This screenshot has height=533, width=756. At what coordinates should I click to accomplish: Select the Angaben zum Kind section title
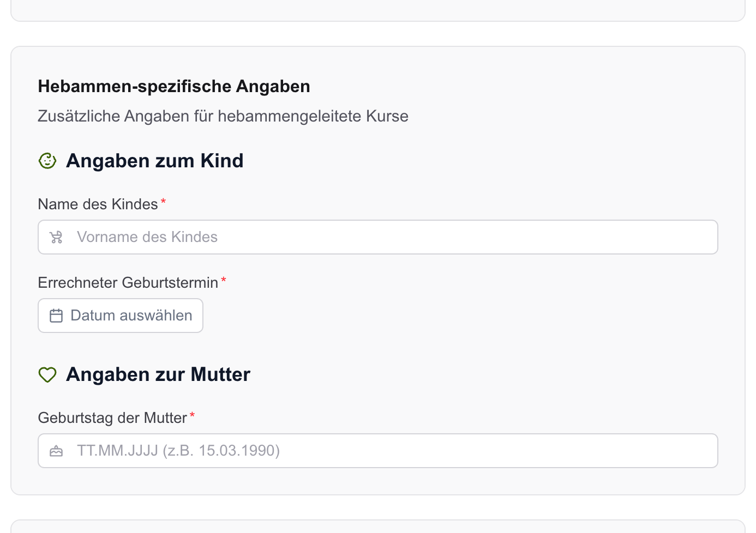click(x=155, y=160)
